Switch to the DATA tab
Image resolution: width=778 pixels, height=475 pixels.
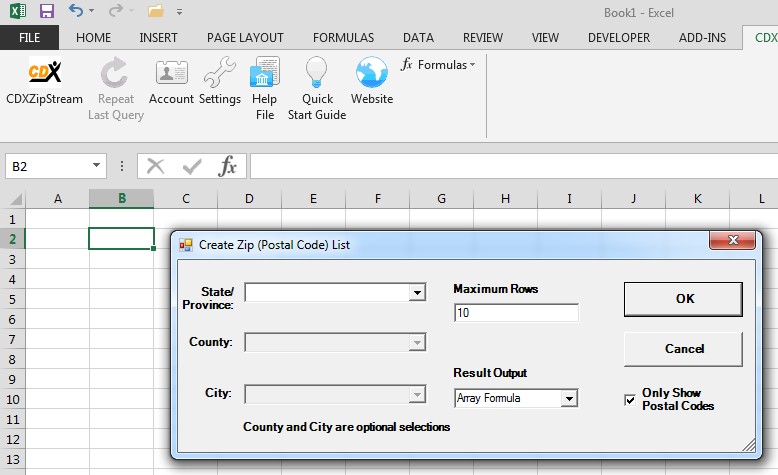pyautogui.click(x=418, y=38)
